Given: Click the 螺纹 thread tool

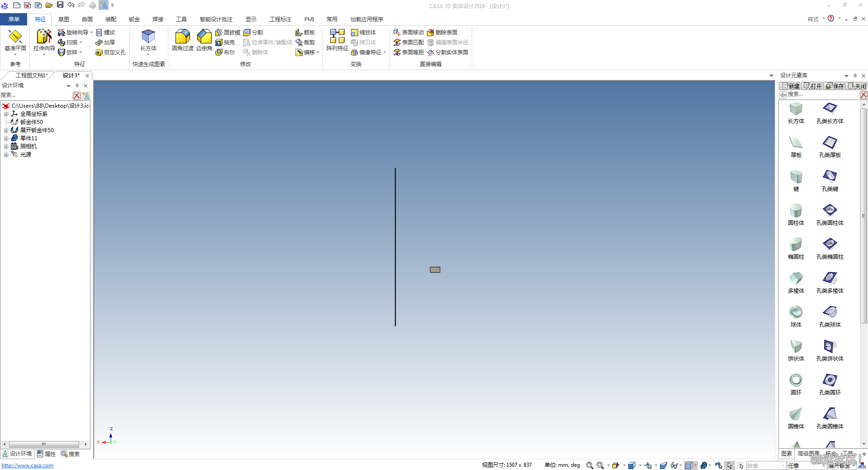Looking at the screenshot, I should 105,33.
